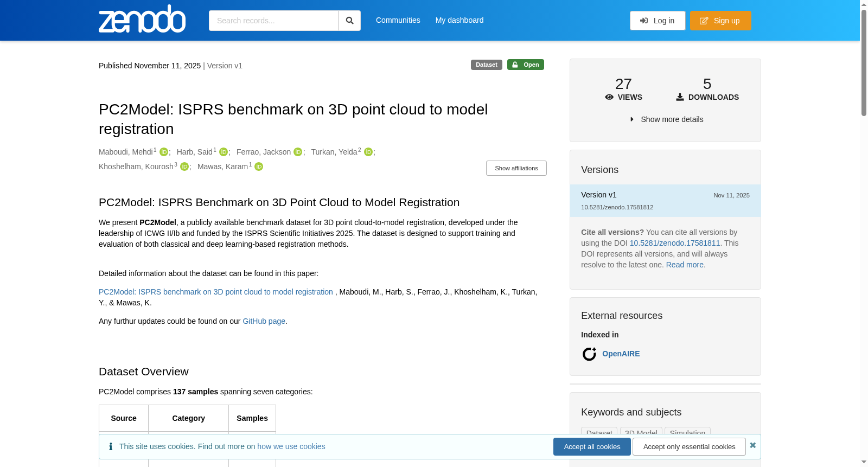Viewport: 868px width, 467px height.
Task: Dismiss cookie banner with X icon
Action: pos(752,445)
